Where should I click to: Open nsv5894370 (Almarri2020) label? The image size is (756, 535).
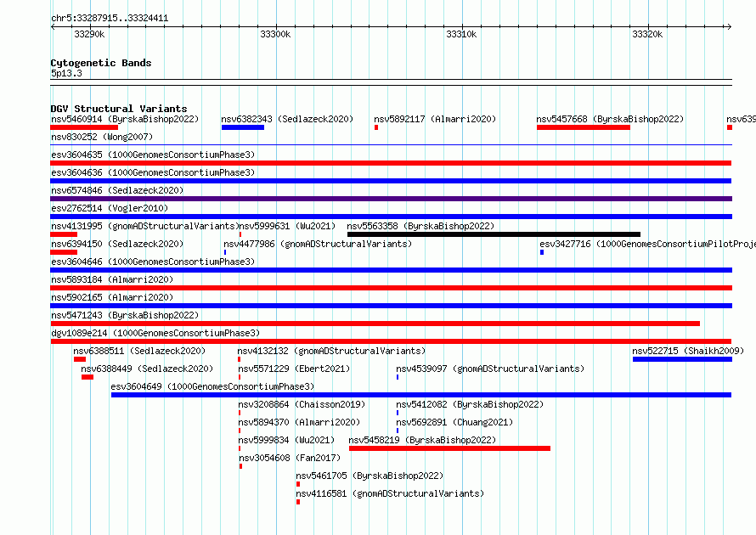click(x=299, y=422)
